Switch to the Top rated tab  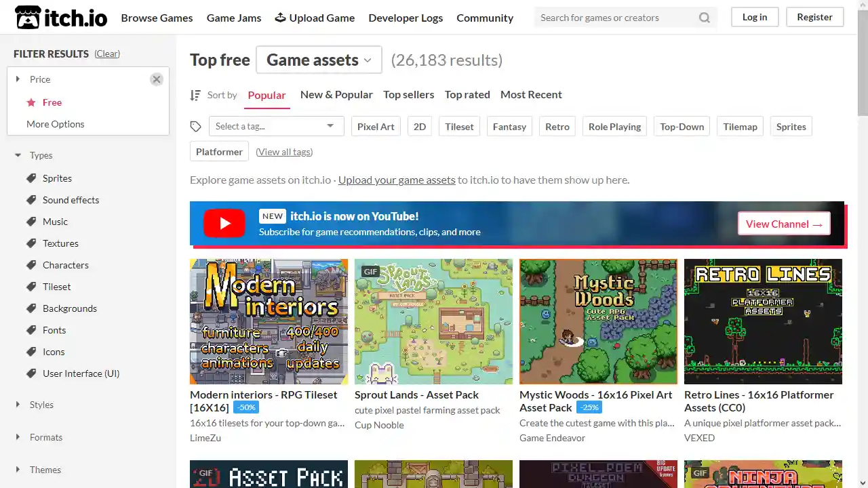467,95
